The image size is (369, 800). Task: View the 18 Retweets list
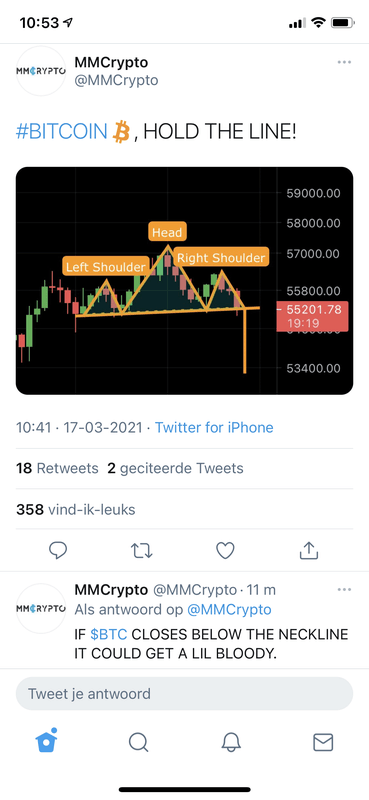pyautogui.click(x=57, y=468)
